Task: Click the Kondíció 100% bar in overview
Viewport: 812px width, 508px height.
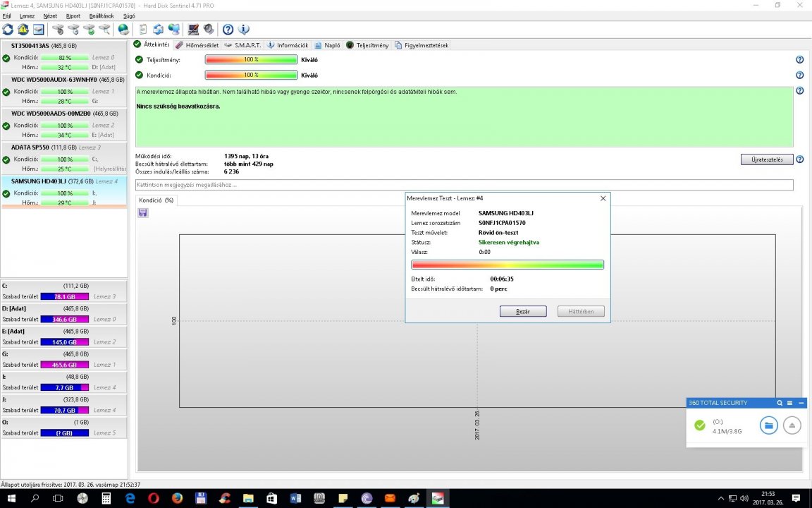Action: point(251,75)
